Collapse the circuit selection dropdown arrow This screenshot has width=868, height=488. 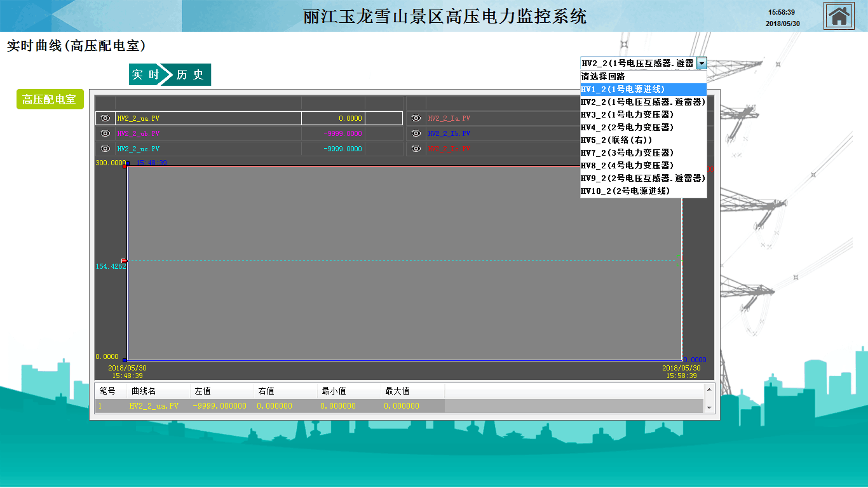point(701,64)
